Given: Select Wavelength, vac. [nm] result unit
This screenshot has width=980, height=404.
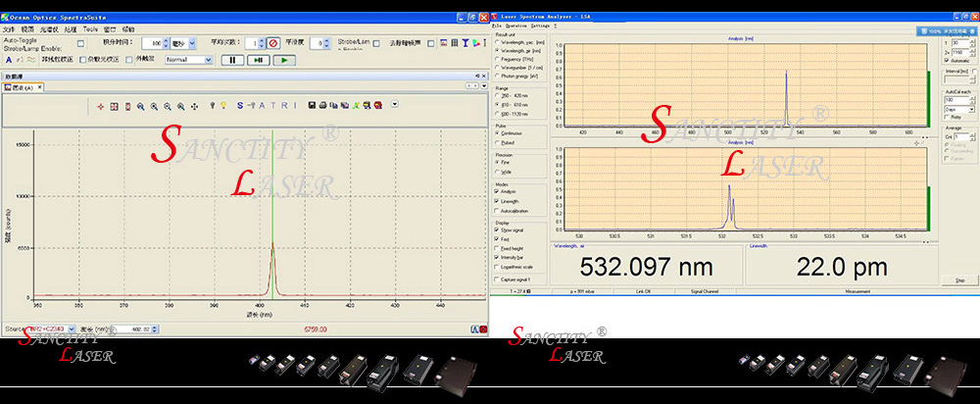Looking at the screenshot, I should pyautogui.click(x=518, y=42).
